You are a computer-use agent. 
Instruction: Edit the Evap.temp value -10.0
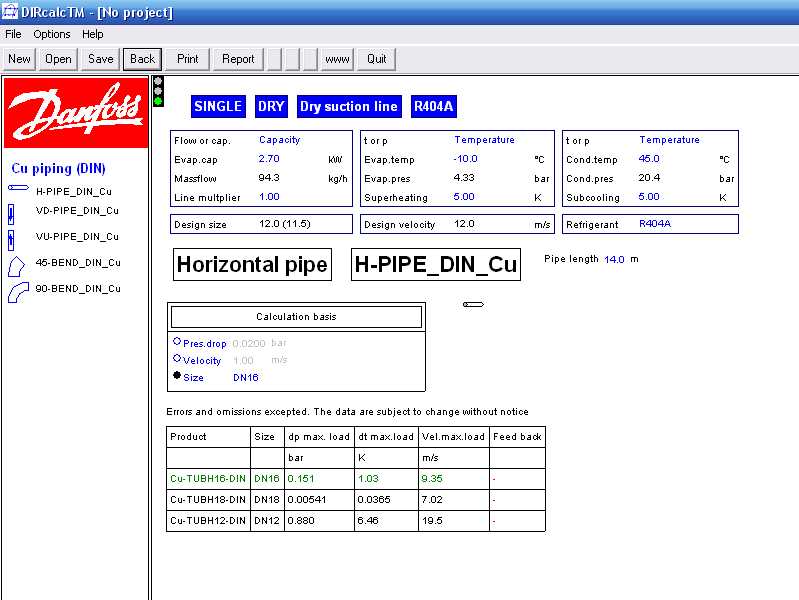pos(465,159)
